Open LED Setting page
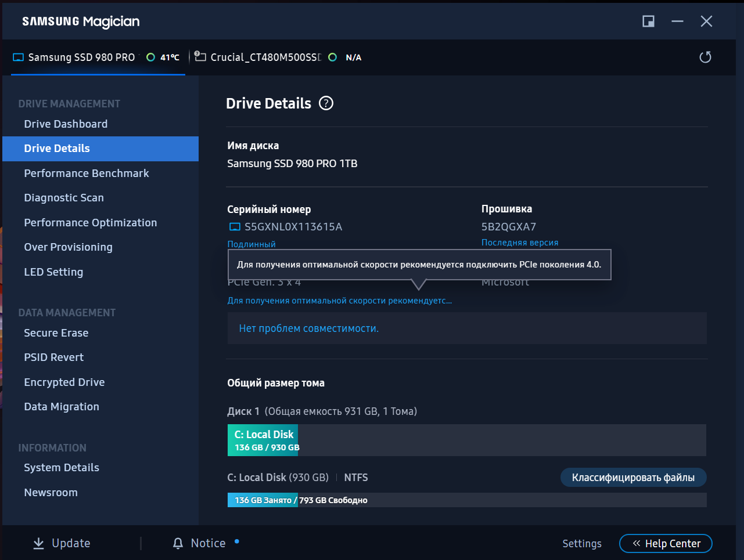Screen dimensions: 744x560 [x=53, y=272]
